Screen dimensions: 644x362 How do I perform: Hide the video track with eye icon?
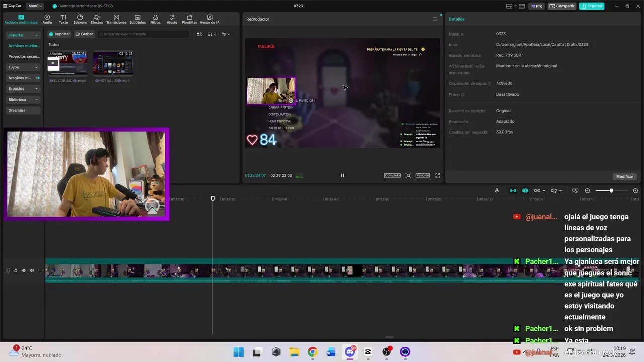[x=24, y=270]
